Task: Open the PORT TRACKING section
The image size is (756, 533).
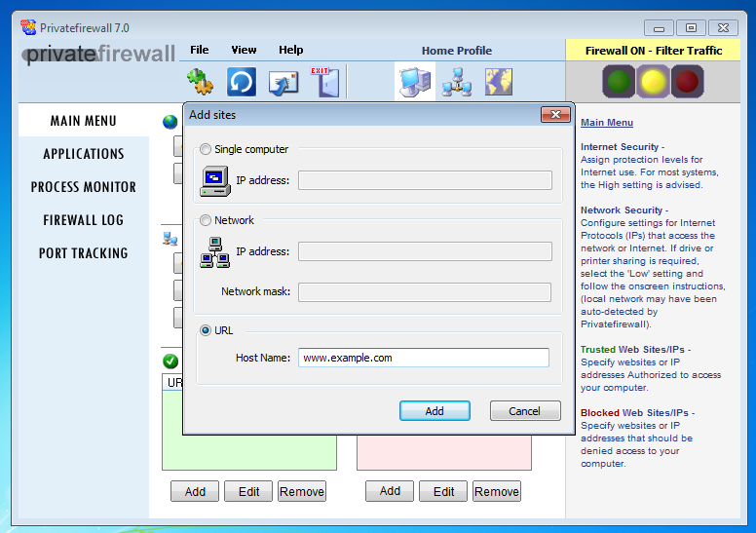Action: pyautogui.click(x=84, y=253)
